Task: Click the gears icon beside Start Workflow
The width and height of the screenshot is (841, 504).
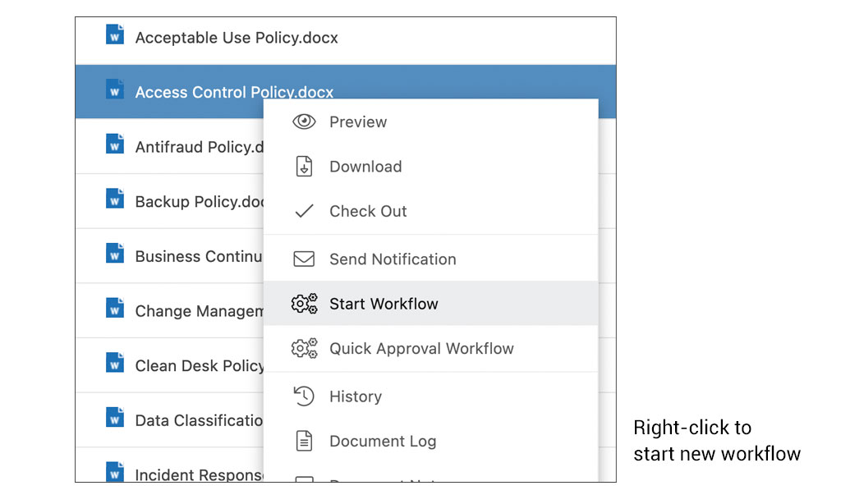Action: [304, 304]
